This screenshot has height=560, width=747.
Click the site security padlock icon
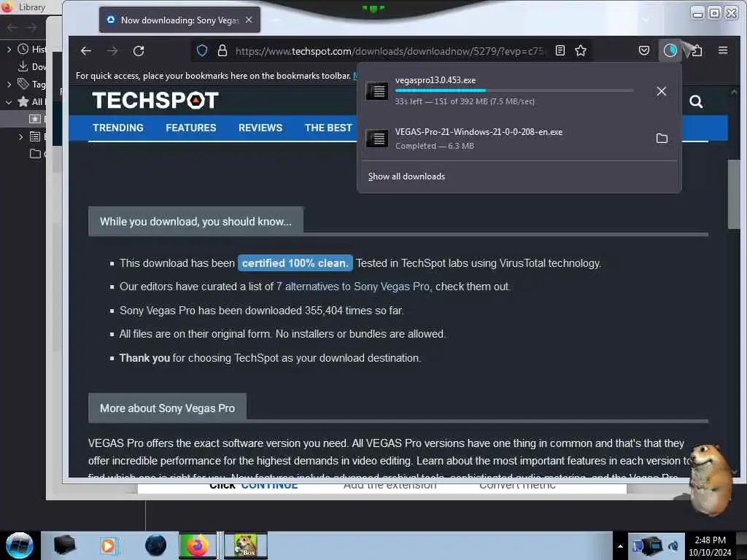[x=222, y=50]
